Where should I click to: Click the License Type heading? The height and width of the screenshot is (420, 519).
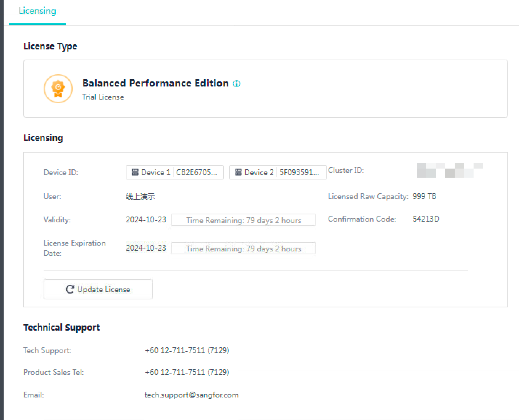[x=50, y=47]
